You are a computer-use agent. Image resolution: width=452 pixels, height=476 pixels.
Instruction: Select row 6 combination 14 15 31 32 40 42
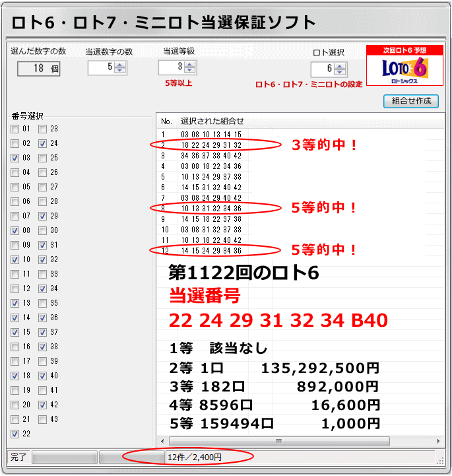(211, 187)
